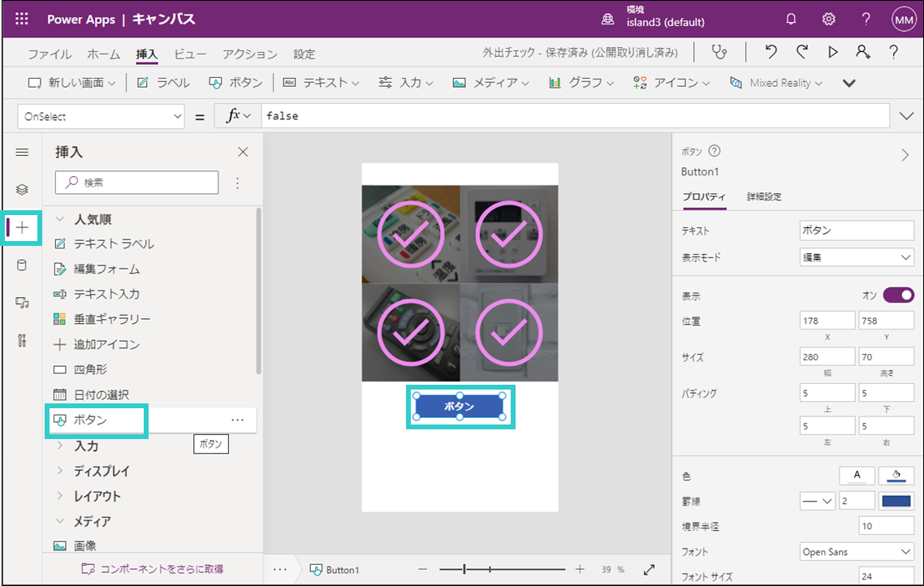The height and width of the screenshot is (586, 924).
Task: Open the MM account avatar
Action: coord(904,20)
